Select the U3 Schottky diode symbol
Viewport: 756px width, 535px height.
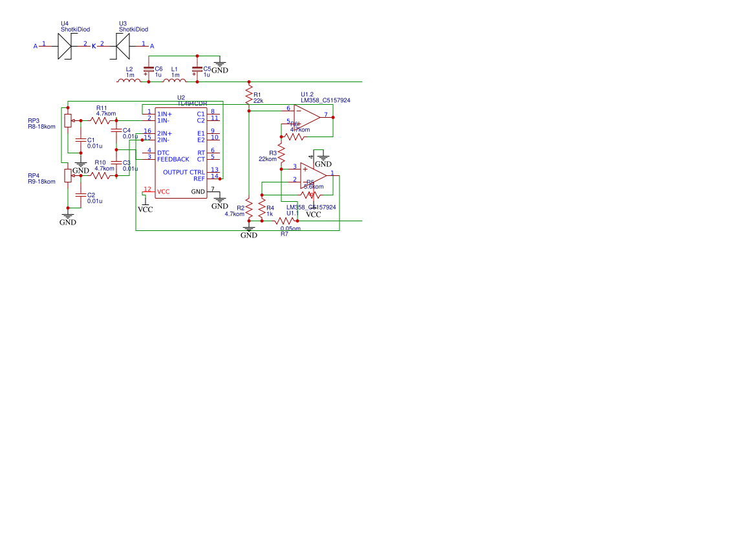(123, 47)
